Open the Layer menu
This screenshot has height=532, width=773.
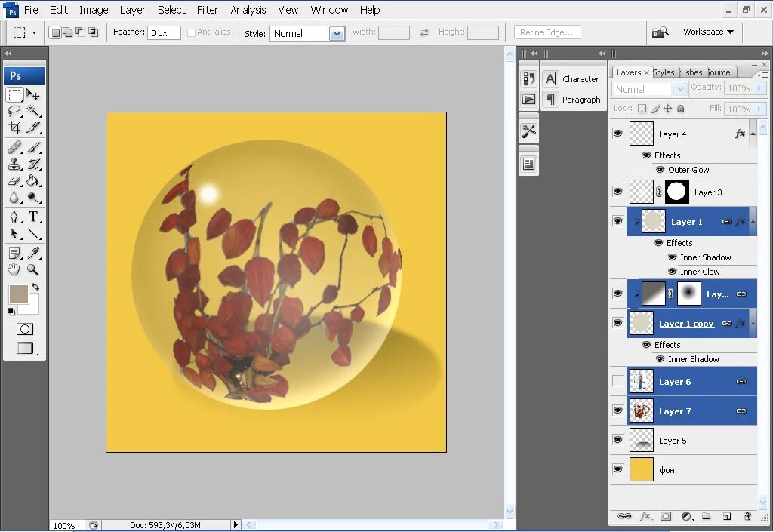[x=133, y=10]
